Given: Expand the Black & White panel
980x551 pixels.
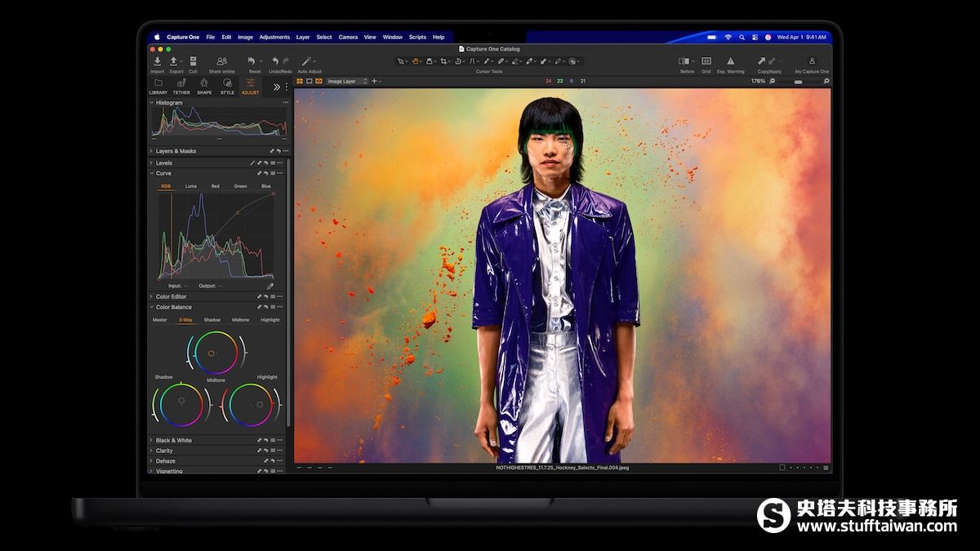Looking at the screenshot, I should (173, 440).
